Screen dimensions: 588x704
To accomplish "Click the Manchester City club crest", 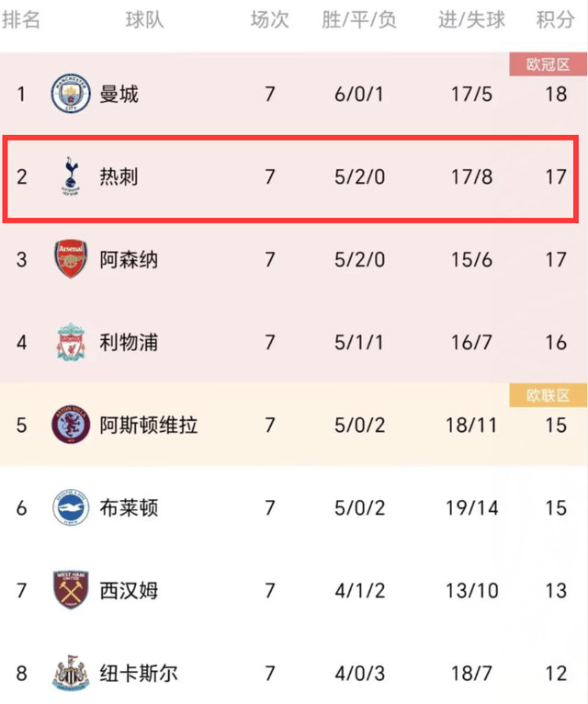I will (71, 94).
